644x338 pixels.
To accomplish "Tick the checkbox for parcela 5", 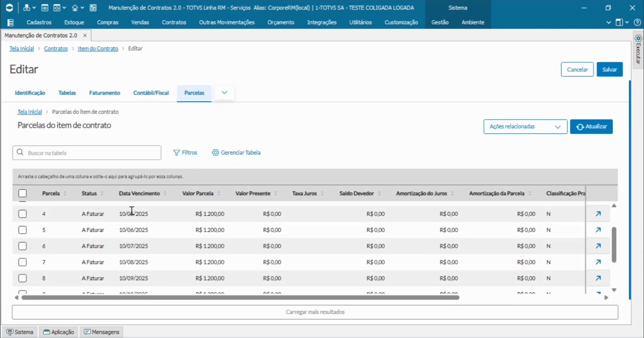I will (x=22, y=230).
